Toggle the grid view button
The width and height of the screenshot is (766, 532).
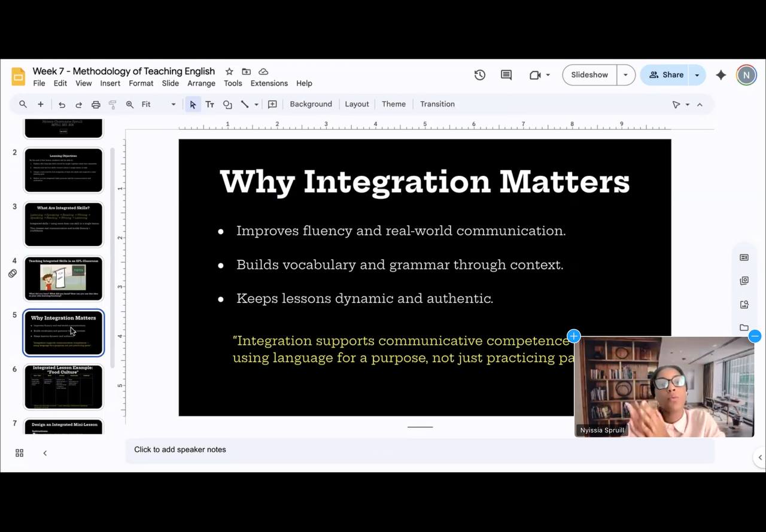pyautogui.click(x=19, y=453)
